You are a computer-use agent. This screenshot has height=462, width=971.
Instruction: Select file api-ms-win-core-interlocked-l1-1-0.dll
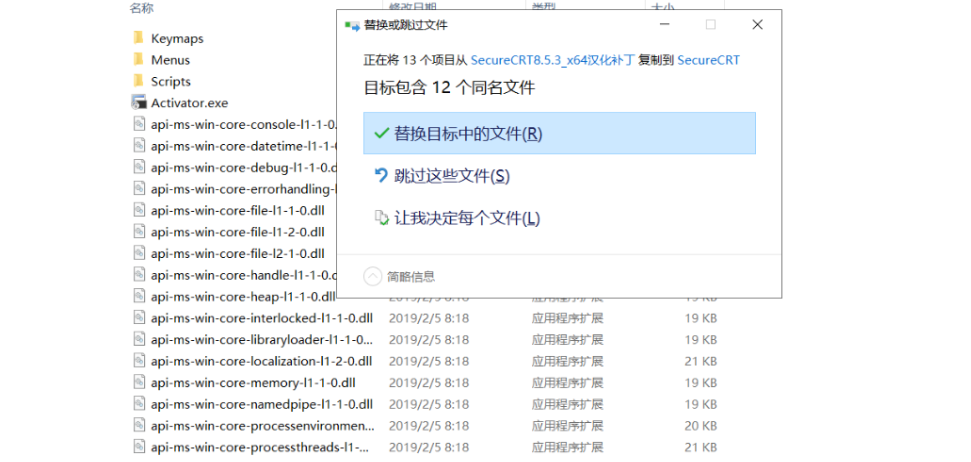point(262,318)
